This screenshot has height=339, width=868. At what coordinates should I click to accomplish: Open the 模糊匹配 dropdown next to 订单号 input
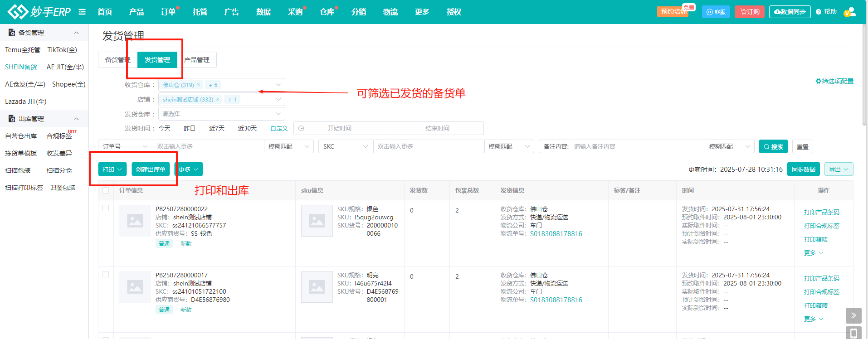pyautogui.click(x=289, y=146)
